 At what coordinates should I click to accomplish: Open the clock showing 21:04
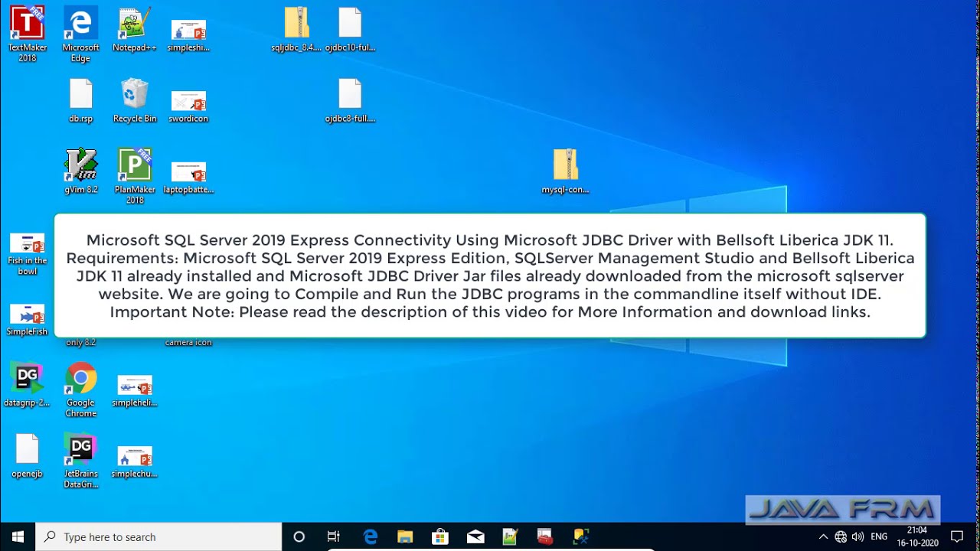917,536
